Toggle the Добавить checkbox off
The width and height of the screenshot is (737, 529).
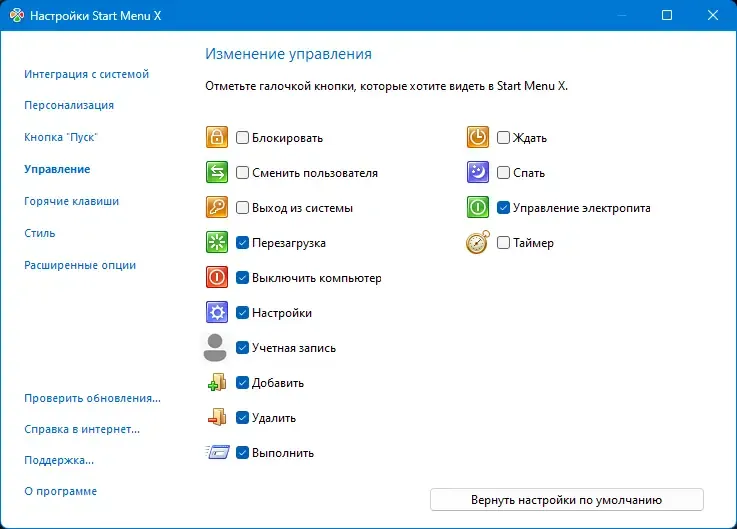(242, 382)
